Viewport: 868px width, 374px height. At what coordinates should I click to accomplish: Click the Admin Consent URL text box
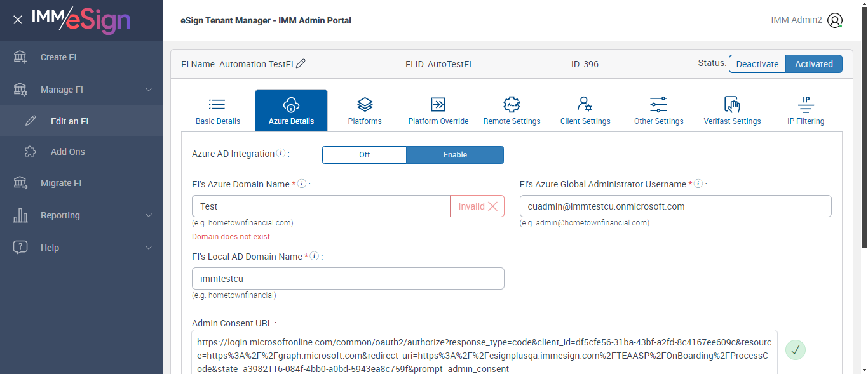pyautogui.click(x=484, y=352)
